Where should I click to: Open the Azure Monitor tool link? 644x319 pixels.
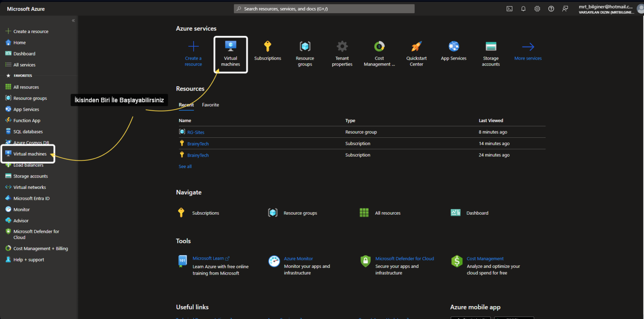(x=298, y=259)
